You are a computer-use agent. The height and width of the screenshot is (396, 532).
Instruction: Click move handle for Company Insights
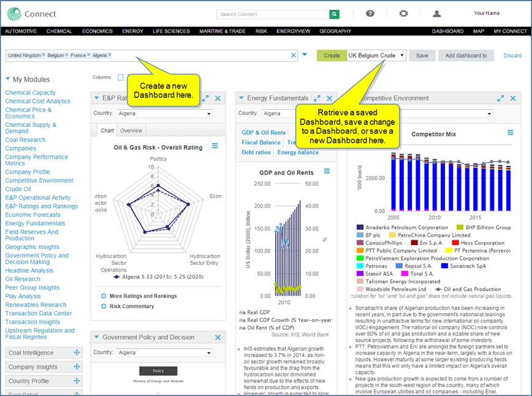[77, 367]
